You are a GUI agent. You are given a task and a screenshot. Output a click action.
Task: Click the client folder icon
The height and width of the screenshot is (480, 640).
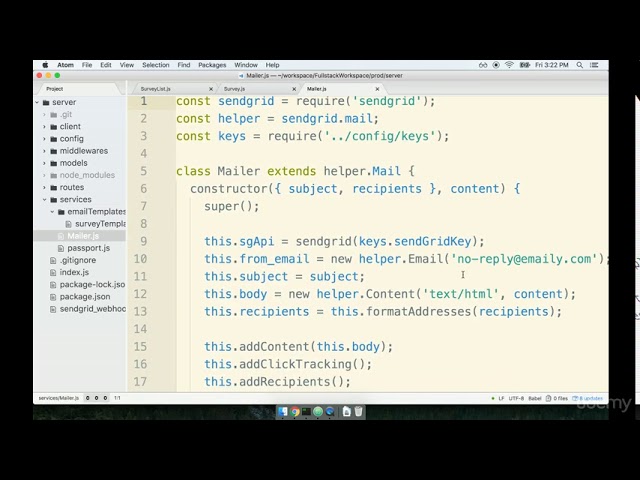53,127
